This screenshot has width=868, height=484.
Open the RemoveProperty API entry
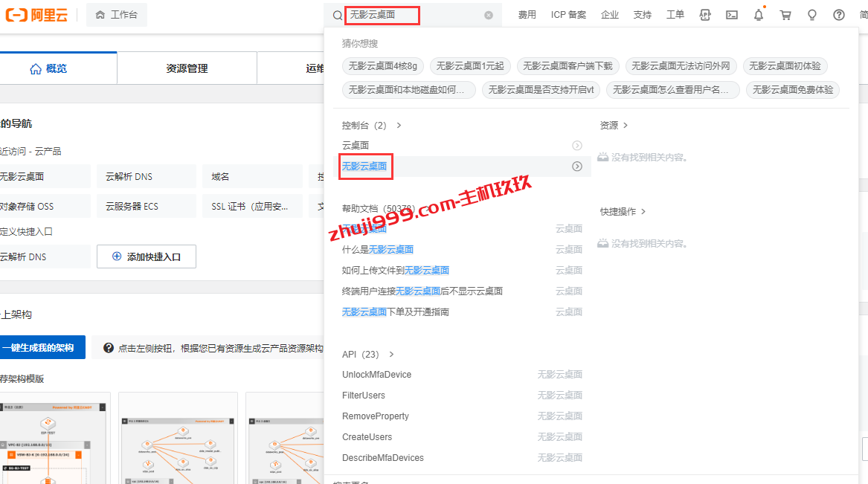(376, 416)
